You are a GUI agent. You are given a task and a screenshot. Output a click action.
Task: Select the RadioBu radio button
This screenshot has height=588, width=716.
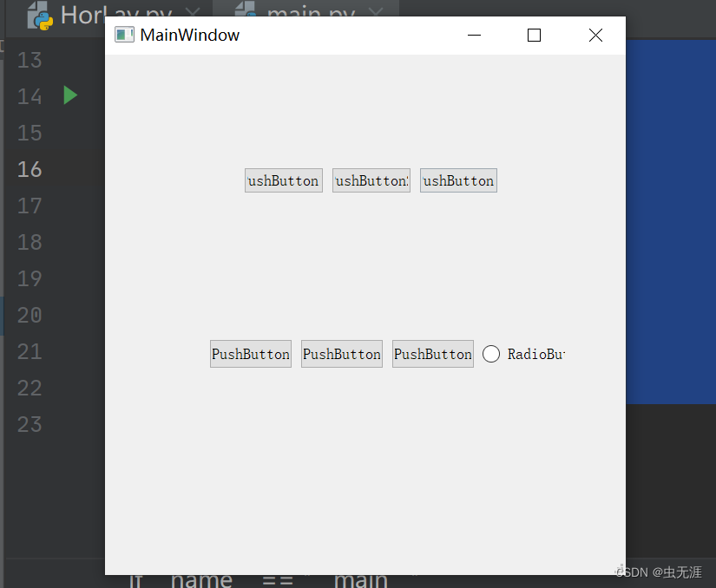[x=523, y=354]
